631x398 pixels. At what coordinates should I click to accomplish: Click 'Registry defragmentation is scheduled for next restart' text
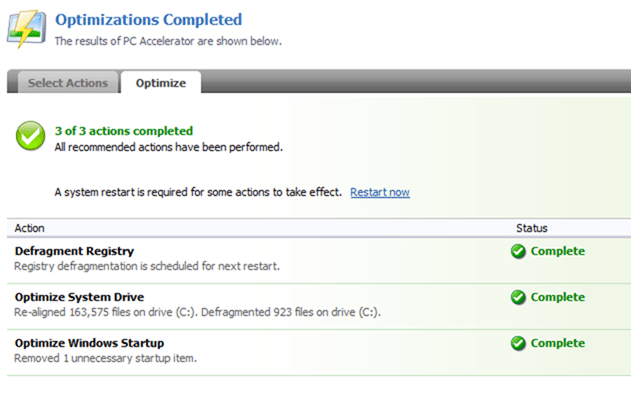tap(147, 266)
